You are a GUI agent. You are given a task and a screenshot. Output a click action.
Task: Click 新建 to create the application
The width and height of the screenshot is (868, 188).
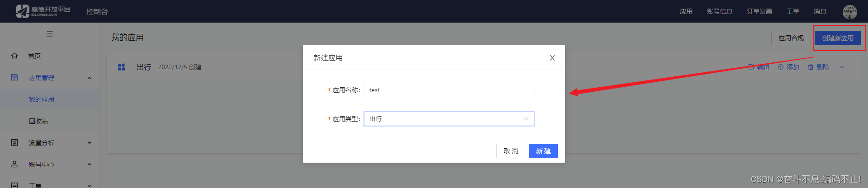click(x=543, y=151)
